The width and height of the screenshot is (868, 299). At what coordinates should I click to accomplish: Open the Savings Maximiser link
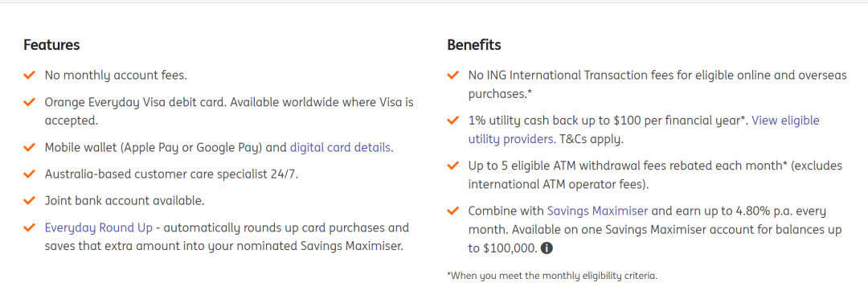tap(597, 211)
